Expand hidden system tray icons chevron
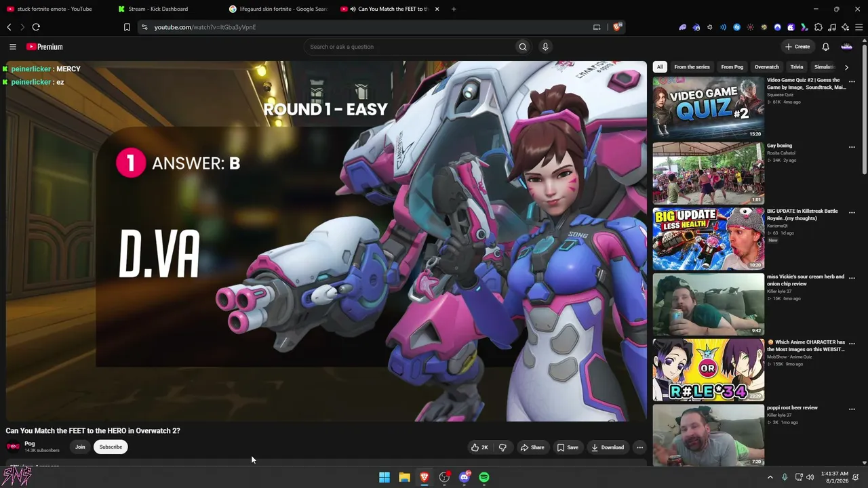Image resolution: width=868 pixels, height=488 pixels. tap(770, 477)
